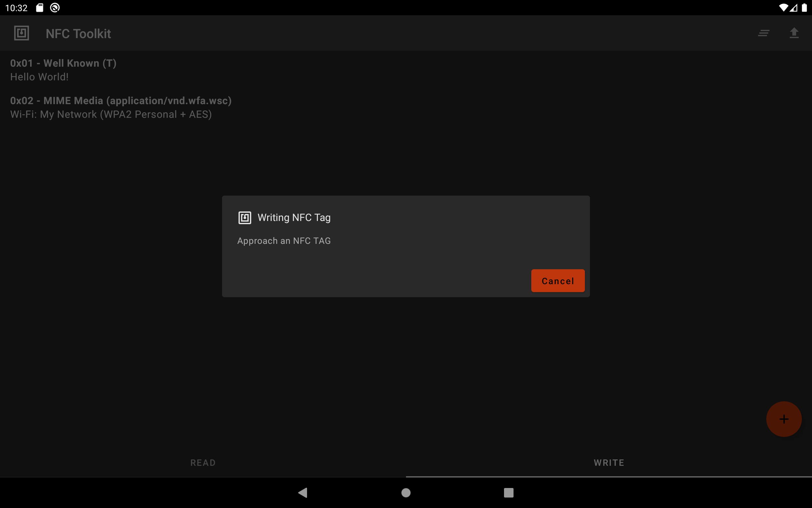Switch to the WRITE tab
Viewport: 812px width, 508px height.
(609, 463)
